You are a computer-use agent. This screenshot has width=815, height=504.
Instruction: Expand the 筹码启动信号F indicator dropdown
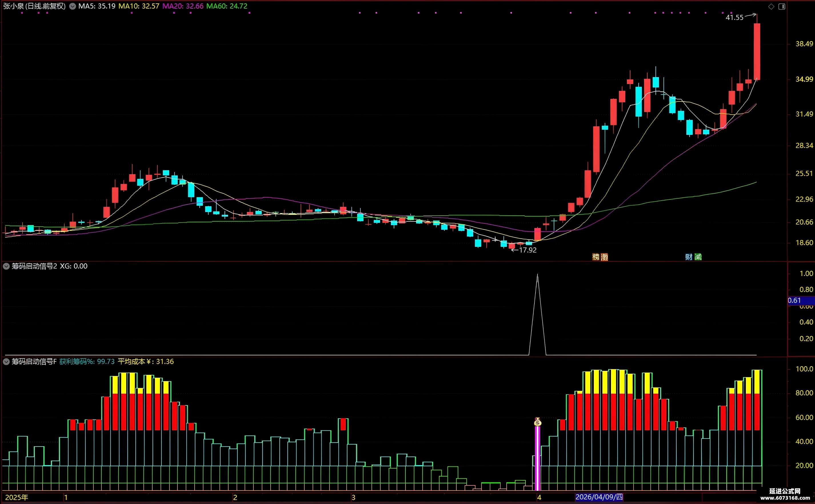[6, 362]
